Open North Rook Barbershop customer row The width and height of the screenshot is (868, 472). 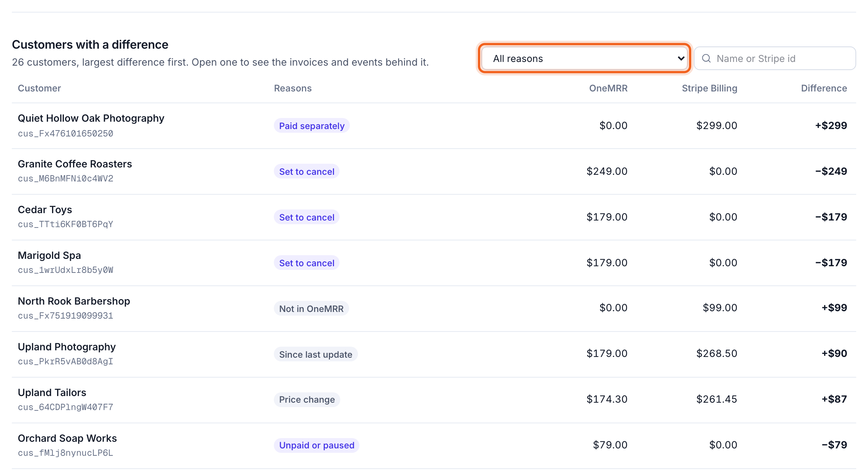pos(434,309)
